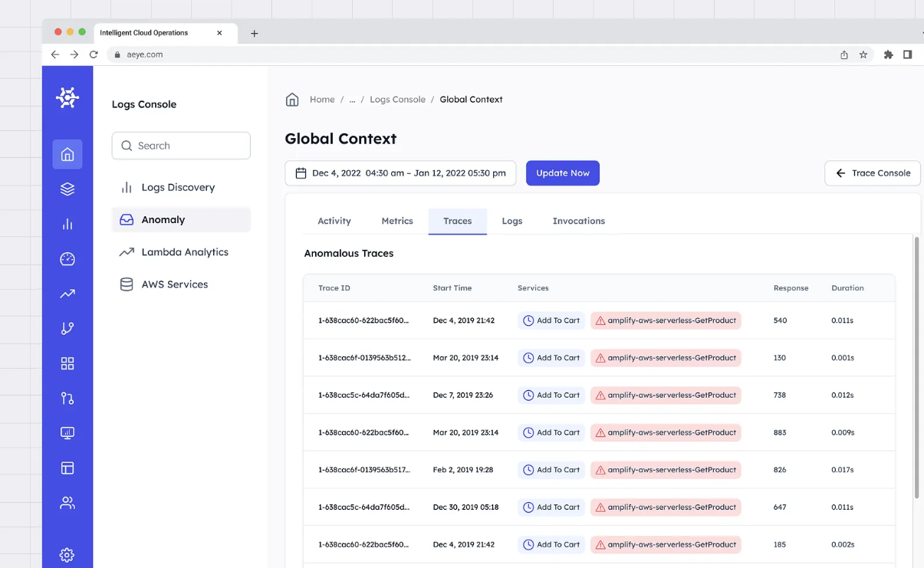Open Lambda Analytics in the side menu
The width and height of the screenshot is (924, 568).
[184, 252]
